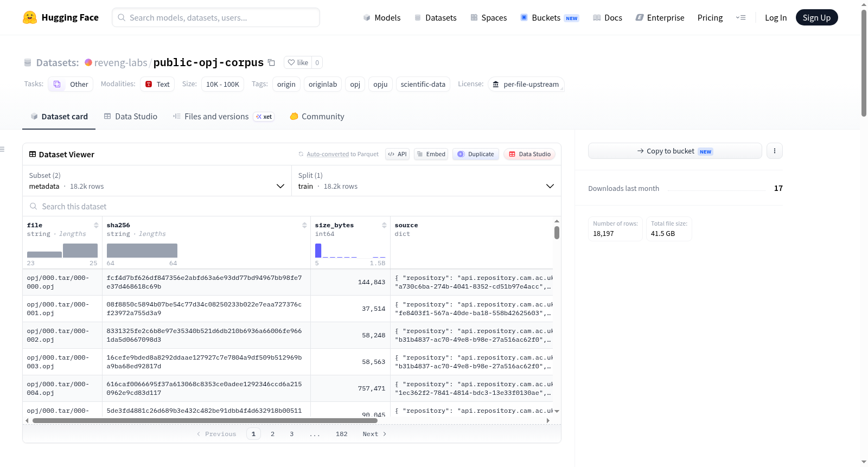Open the Pricing page
The image size is (868, 467).
click(x=710, y=17)
